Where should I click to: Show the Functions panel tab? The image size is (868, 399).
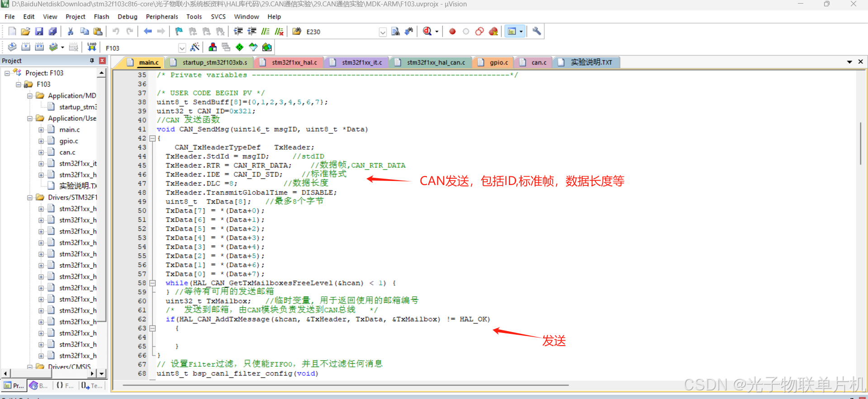(65, 385)
